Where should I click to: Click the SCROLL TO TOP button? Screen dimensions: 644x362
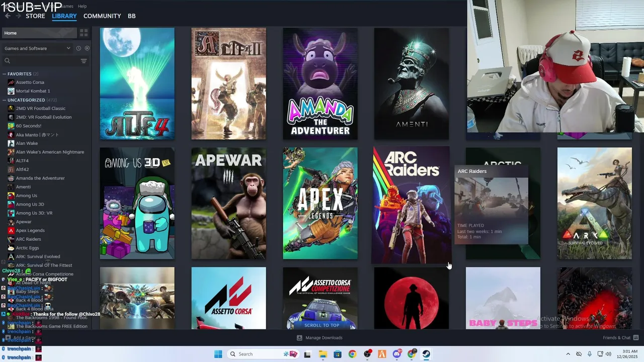tap(321, 325)
